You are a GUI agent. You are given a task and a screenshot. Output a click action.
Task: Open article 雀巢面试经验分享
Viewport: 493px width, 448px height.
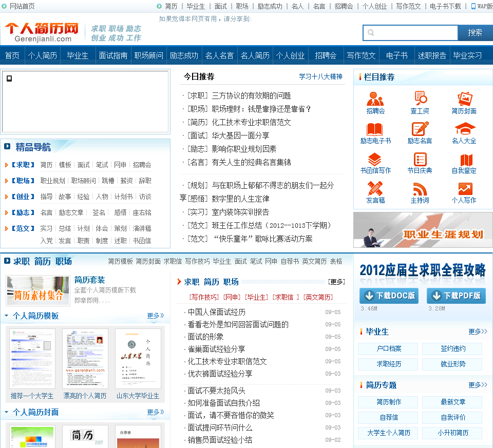(216, 349)
